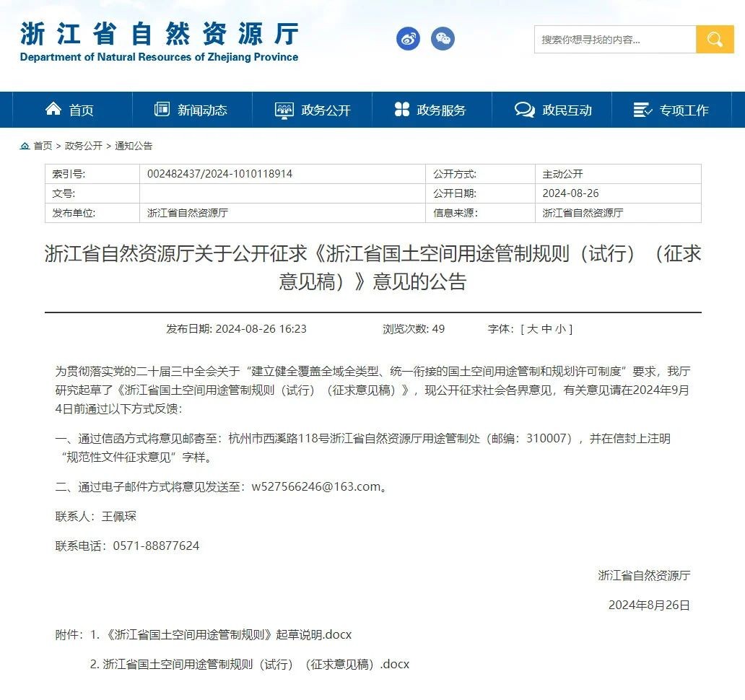Click the index number 002482437/2024-1010118914
745x700 pixels.
[219, 174]
